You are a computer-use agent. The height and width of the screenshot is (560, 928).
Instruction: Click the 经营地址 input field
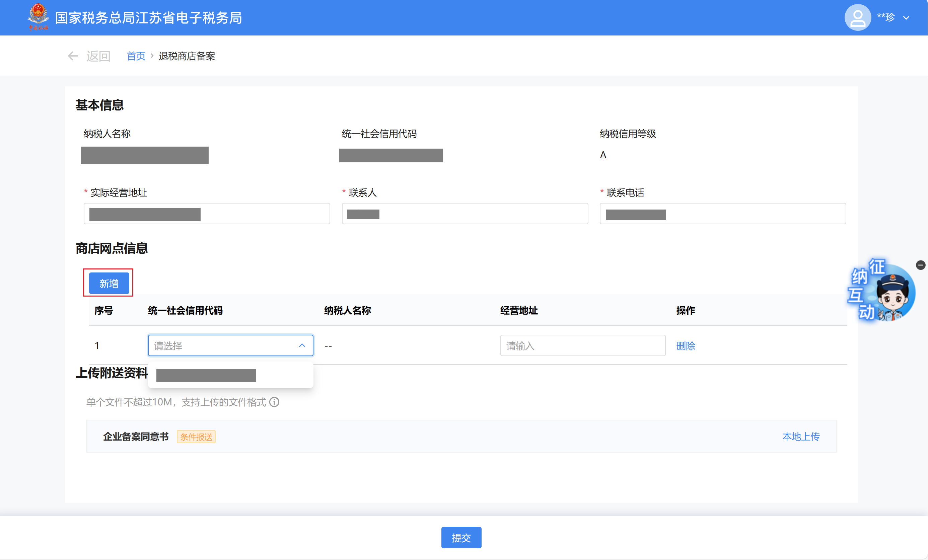click(x=582, y=345)
